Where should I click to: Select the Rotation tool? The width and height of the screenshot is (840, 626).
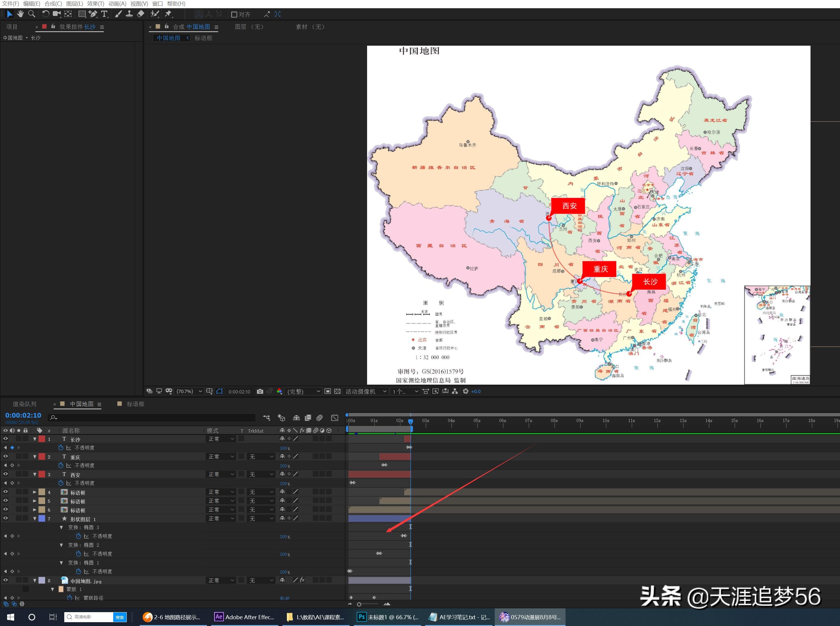(x=45, y=14)
